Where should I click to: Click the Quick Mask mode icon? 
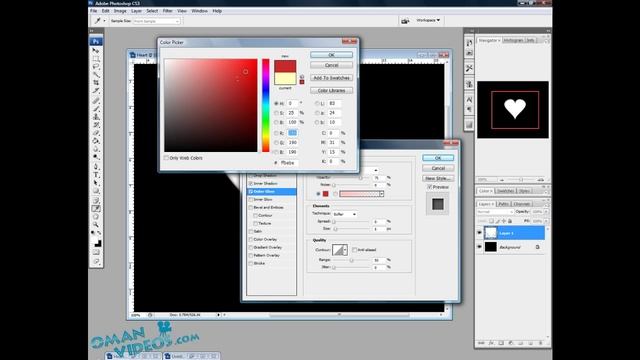pos(96,253)
